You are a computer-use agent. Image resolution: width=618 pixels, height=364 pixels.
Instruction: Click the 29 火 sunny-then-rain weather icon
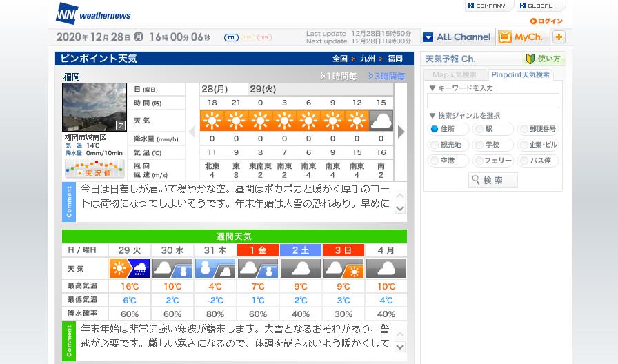point(130,269)
